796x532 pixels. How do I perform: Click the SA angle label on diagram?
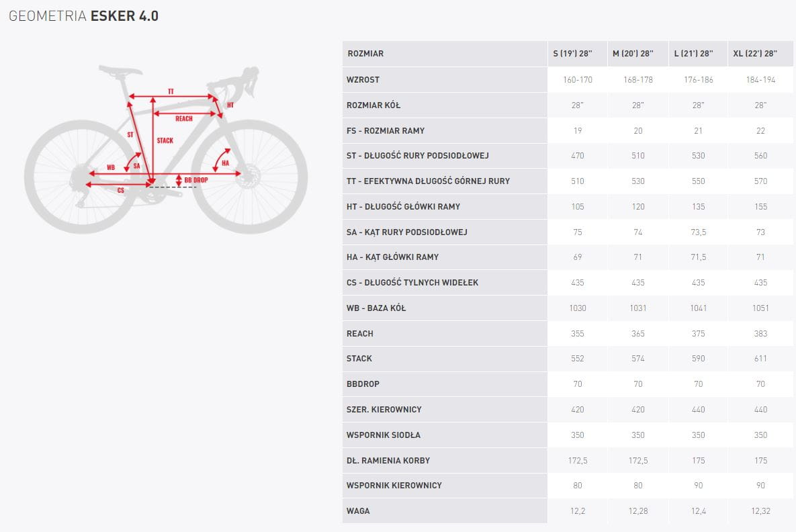(x=136, y=165)
